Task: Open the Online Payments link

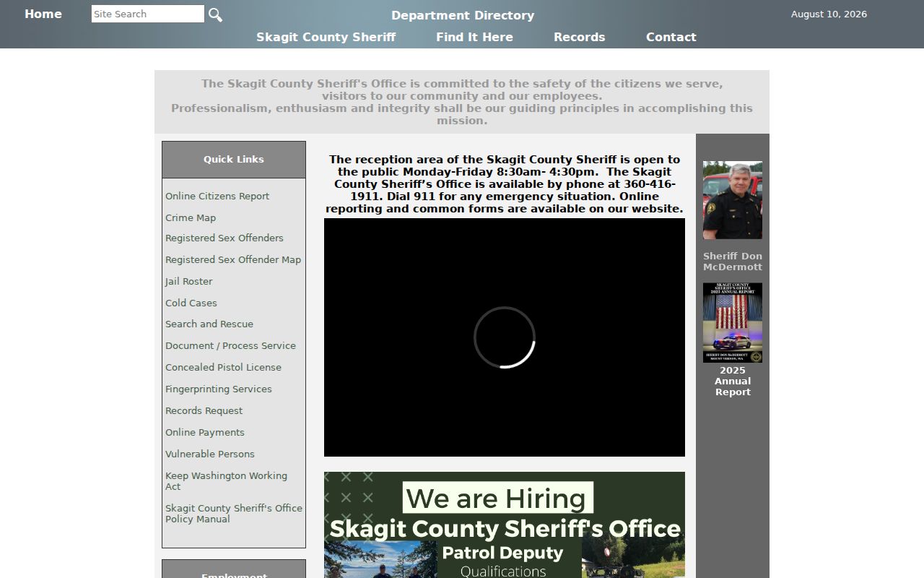Action: pos(205,432)
